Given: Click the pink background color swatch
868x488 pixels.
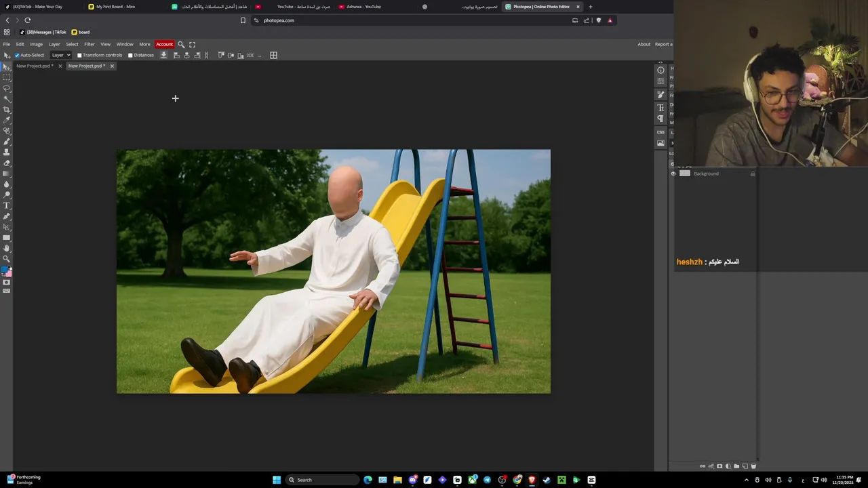Looking at the screenshot, I should pos(9,273).
